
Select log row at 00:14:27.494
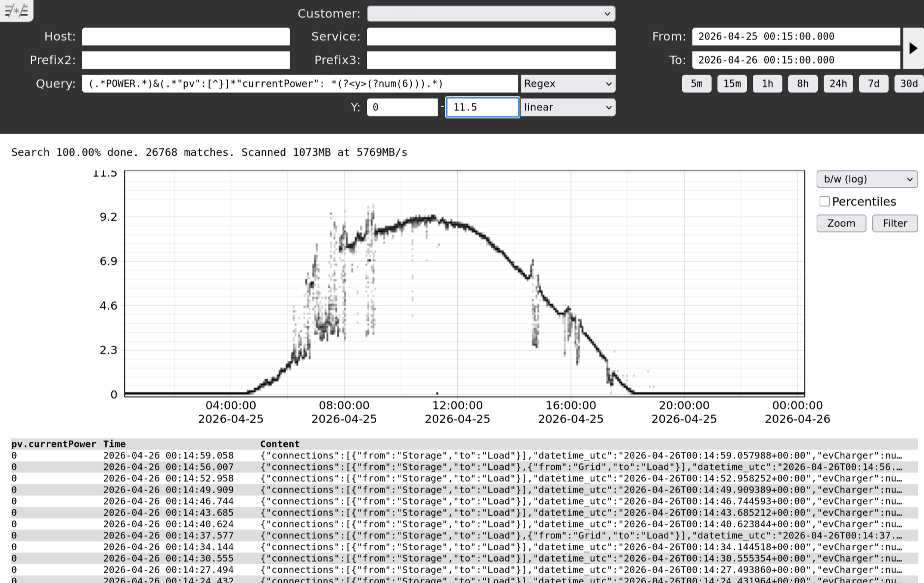click(464, 570)
